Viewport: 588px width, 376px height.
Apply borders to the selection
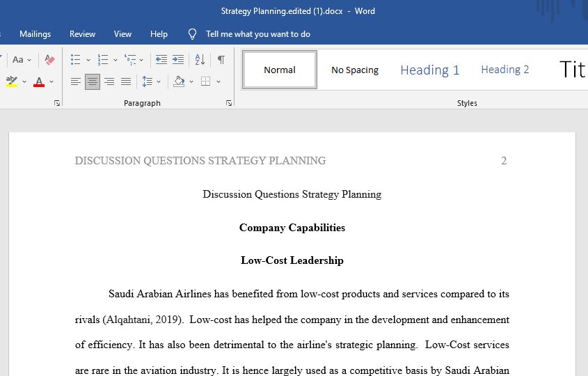click(205, 81)
